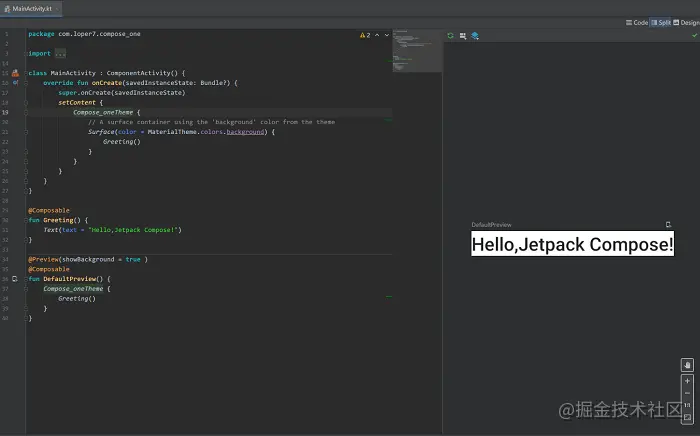Collapse the DefaultPreview function fold marker
Screen dimensions: 700x436
point(26,279)
